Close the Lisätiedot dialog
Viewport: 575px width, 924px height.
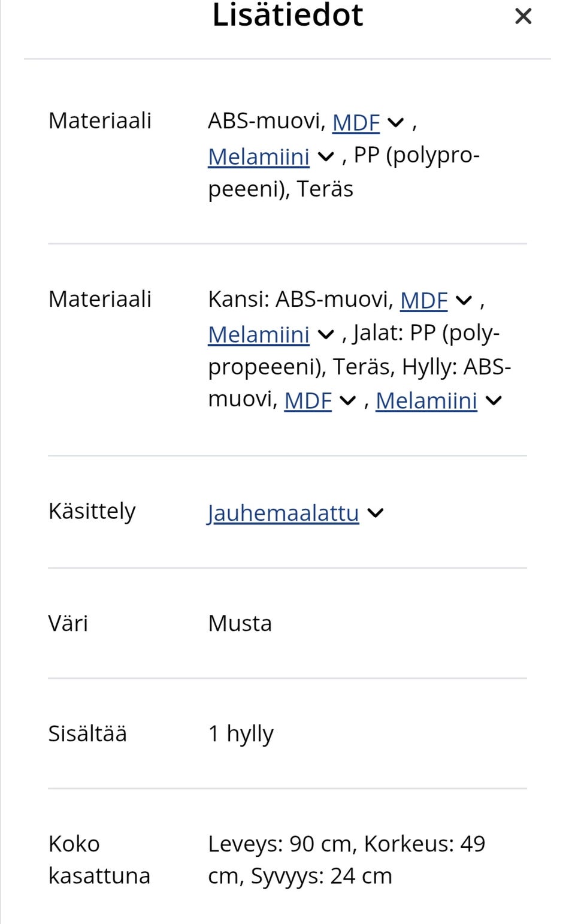pyautogui.click(x=523, y=16)
